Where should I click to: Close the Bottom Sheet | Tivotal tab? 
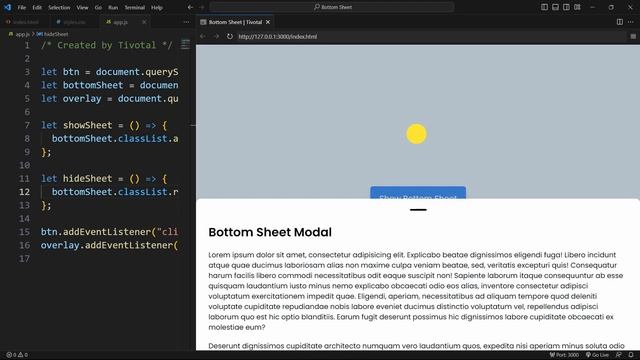268,22
